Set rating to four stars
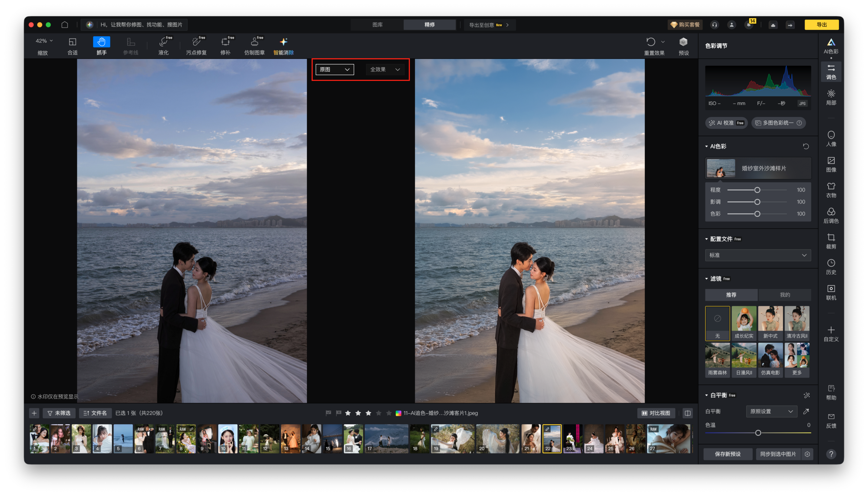Viewport: 868px width, 496px height. pyautogui.click(x=378, y=413)
